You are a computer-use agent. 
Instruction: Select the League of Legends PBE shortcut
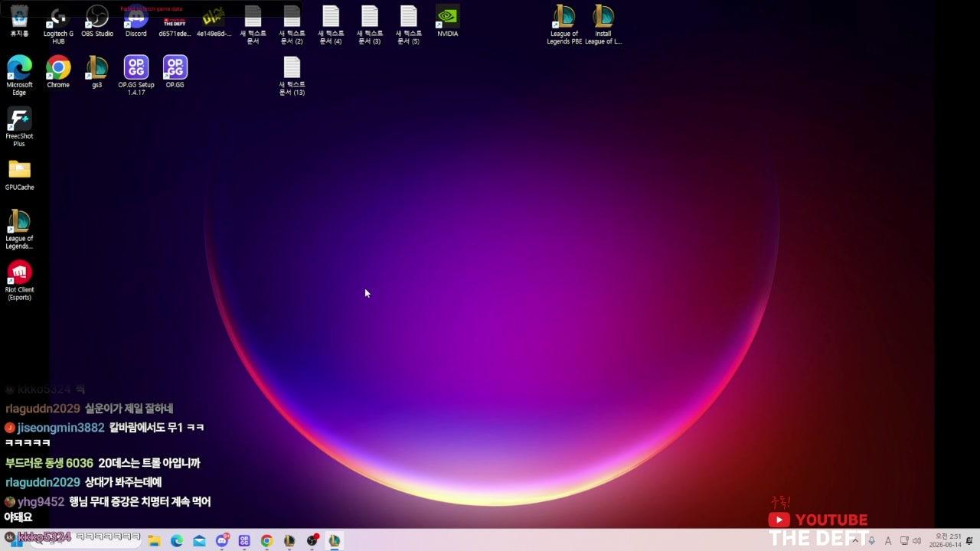click(x=564, y=25)
